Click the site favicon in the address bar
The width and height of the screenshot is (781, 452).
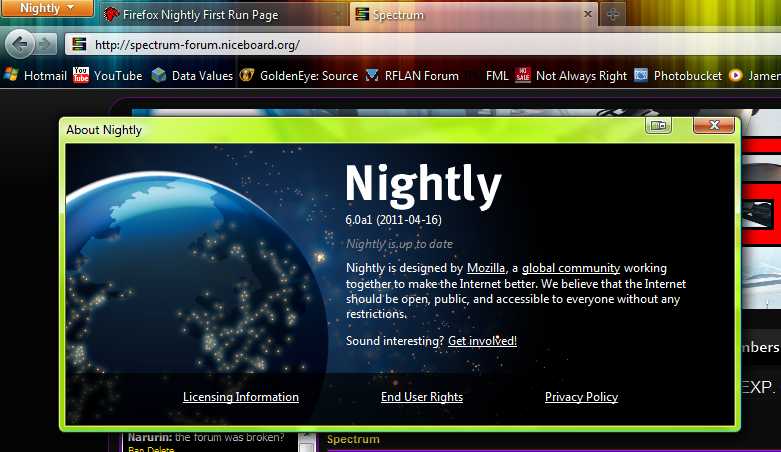coord(79,44)
